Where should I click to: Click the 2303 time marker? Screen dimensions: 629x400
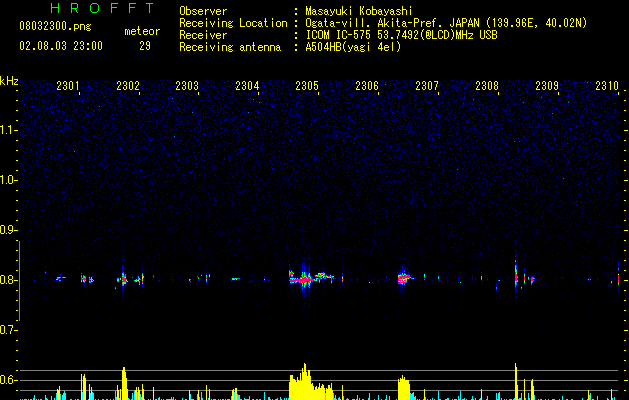[x=187, y=85]
